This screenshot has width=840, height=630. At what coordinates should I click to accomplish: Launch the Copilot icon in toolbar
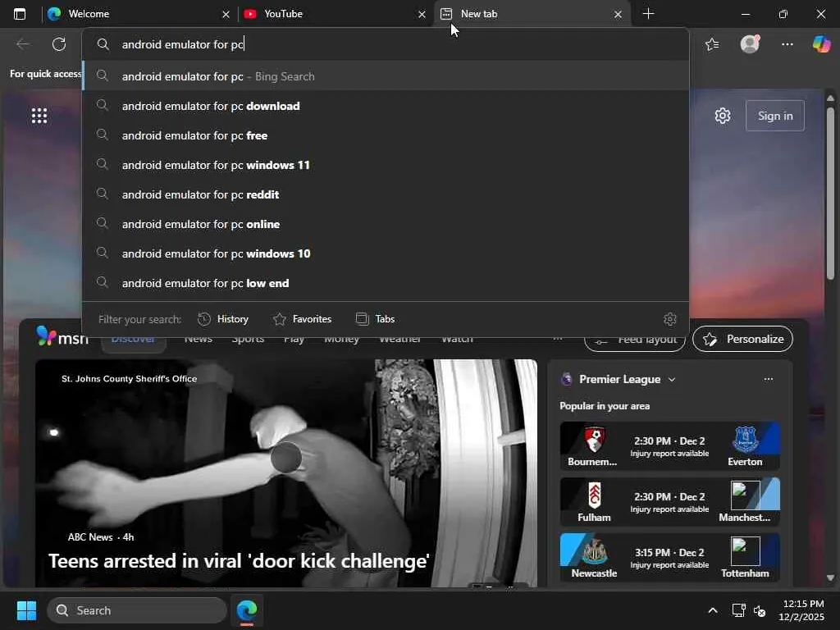(x=821, y=44)
